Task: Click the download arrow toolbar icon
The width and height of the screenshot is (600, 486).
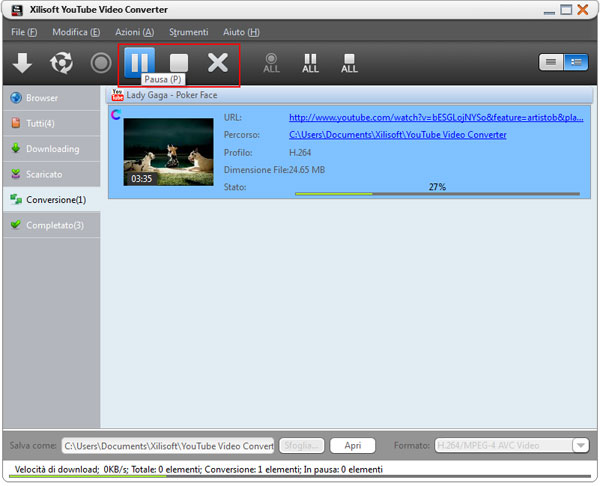Action: click(x=22, y=63)
